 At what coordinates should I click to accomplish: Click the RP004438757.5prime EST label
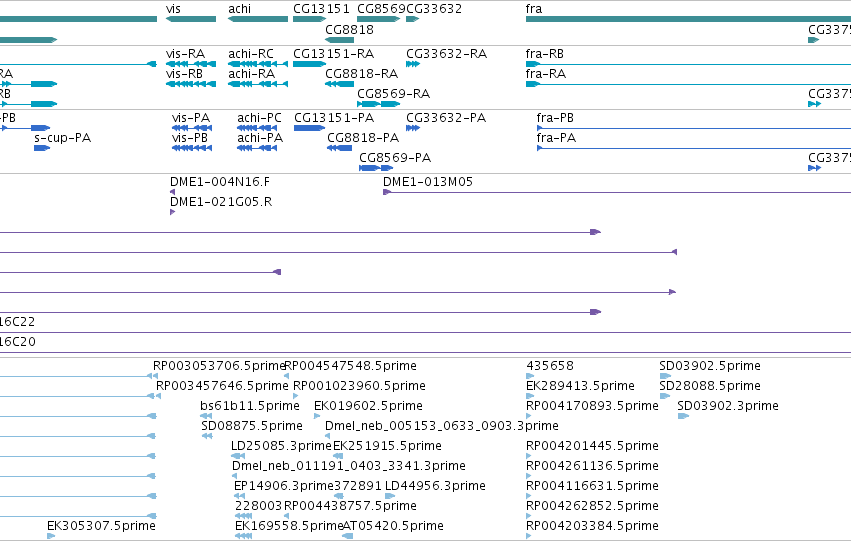tap(351, 506)
